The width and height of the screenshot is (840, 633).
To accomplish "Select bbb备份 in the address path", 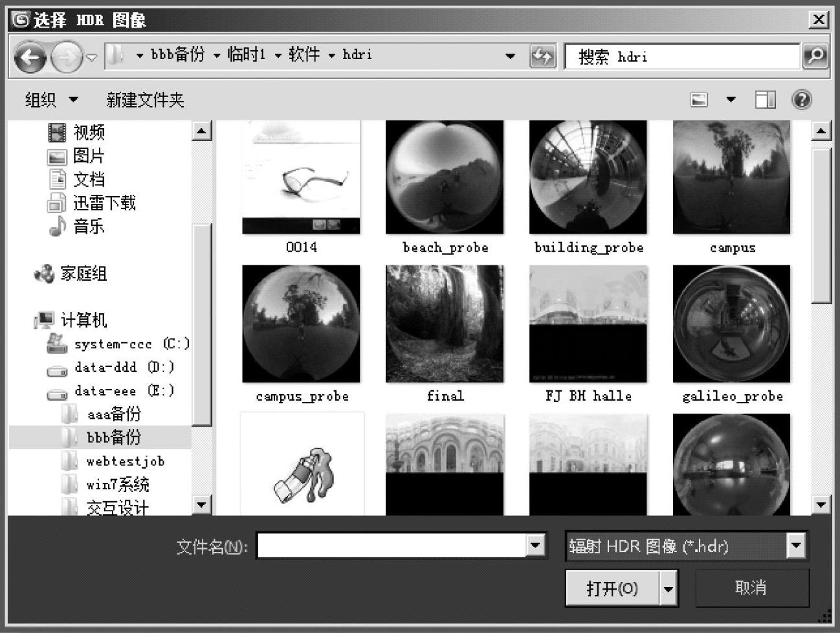I will pos(177,55).
